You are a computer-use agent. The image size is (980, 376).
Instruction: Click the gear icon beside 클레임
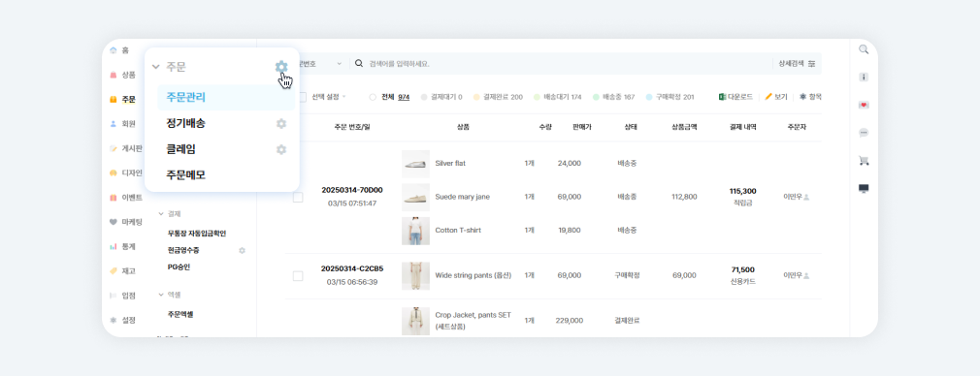[281, 149]
